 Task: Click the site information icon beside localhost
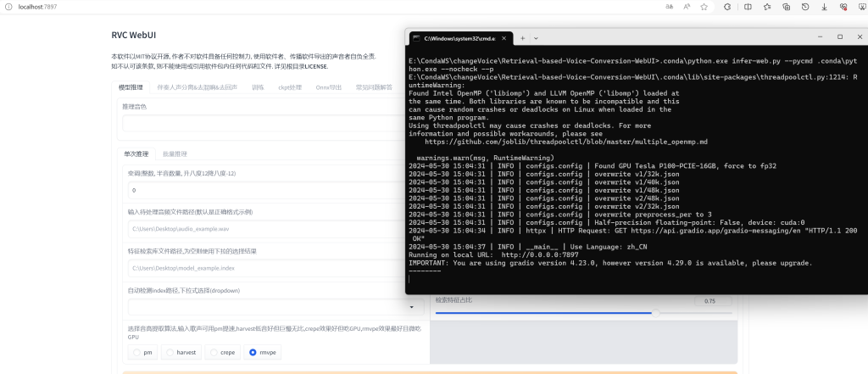click(8, 7)
